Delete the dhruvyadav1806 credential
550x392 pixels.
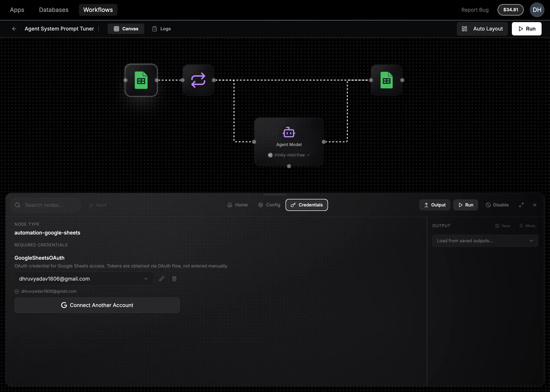point(174,279)
